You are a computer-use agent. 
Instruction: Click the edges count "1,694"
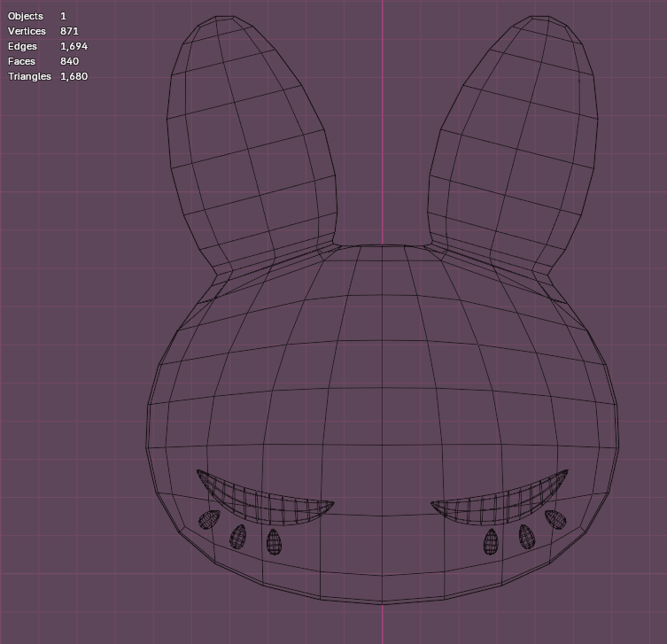pyautogui.click(x=74, y=46)
